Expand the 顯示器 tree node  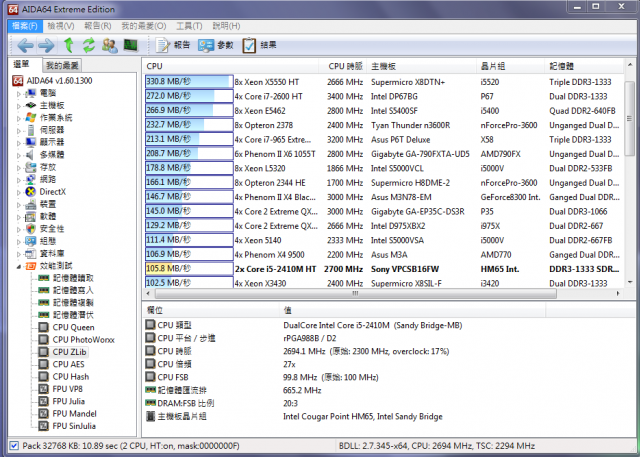click(19, 143)
